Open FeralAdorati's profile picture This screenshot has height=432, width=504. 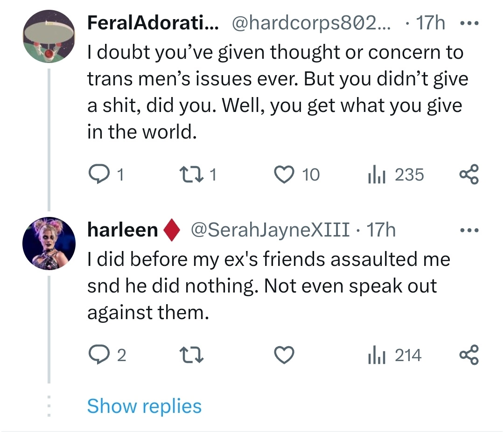click(x=49, y=36)
